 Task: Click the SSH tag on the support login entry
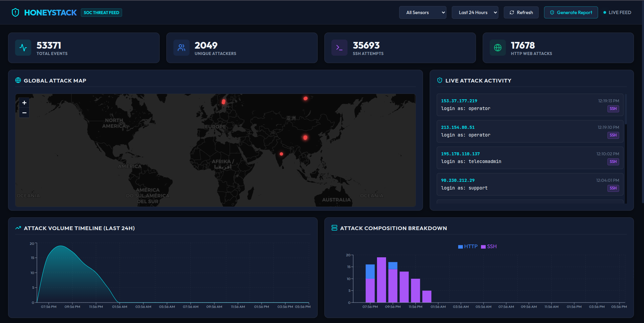pos(613,188)
